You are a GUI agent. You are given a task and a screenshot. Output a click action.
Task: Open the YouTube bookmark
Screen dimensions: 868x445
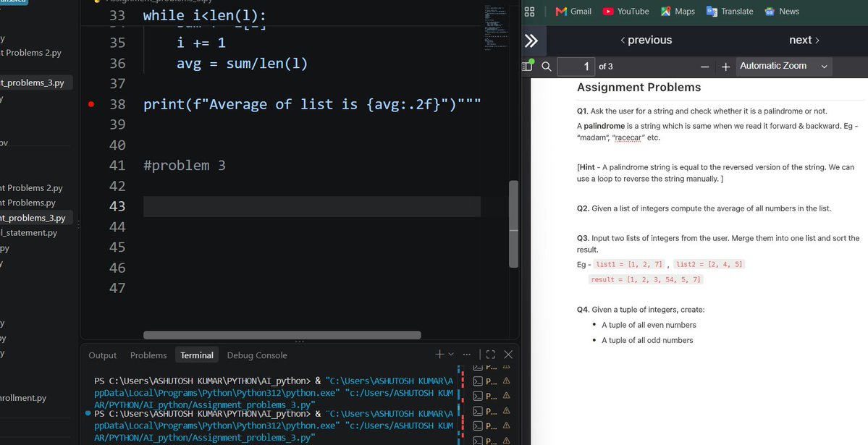(x=625, y=11)
